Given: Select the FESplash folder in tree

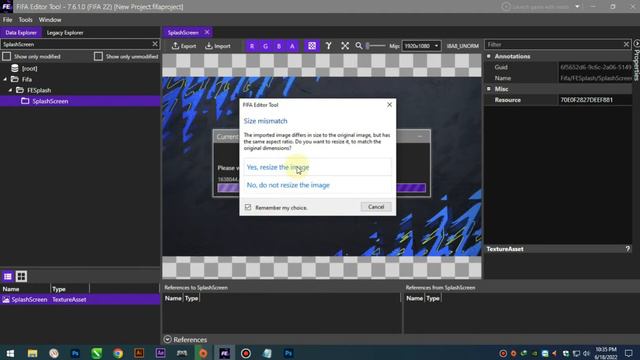Looking at the screenshot, I should click(x=39, y=90).
